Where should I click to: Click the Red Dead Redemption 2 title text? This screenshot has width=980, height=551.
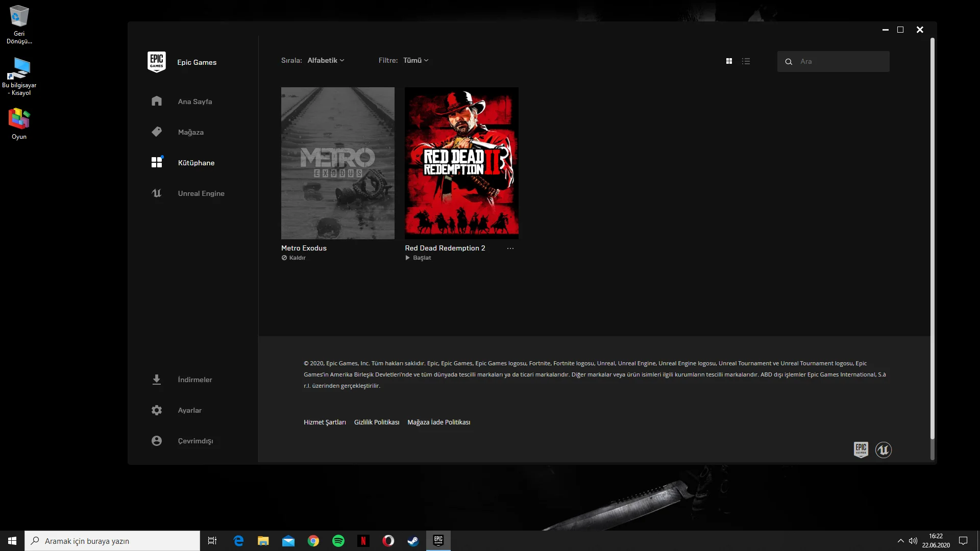coord(445,248)
